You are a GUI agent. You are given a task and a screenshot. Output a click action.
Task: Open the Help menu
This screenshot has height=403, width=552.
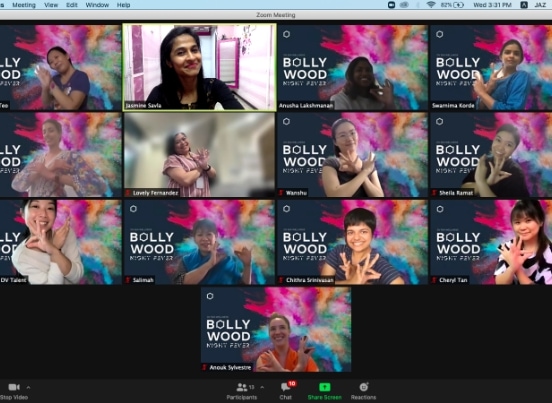point(123,5)
